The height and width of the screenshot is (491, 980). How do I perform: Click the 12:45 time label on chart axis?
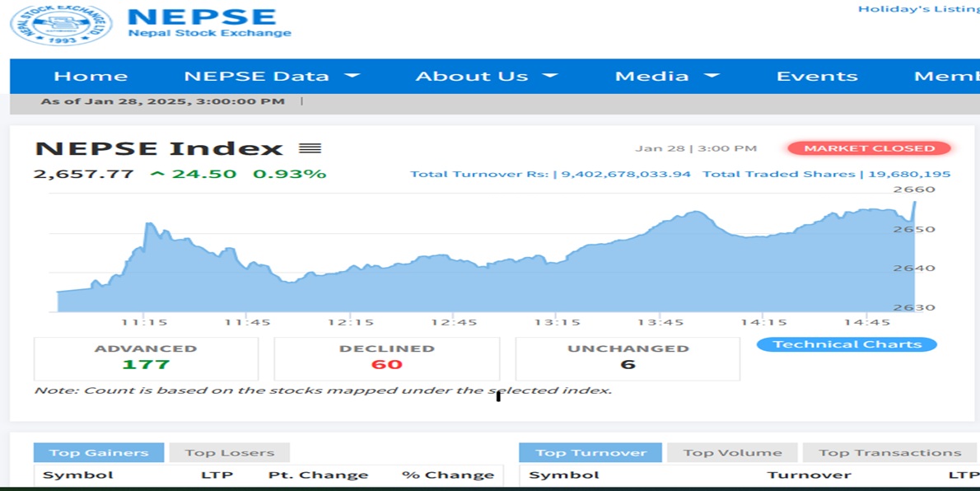pyautogui.click(x=454, y=323)
